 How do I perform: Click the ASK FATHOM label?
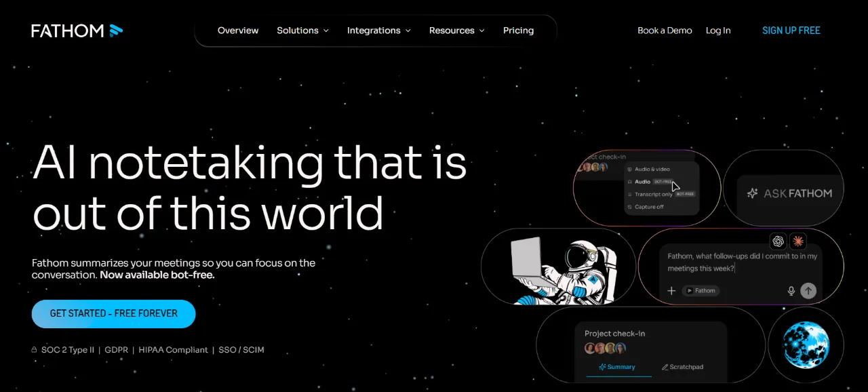pos(797,193)
